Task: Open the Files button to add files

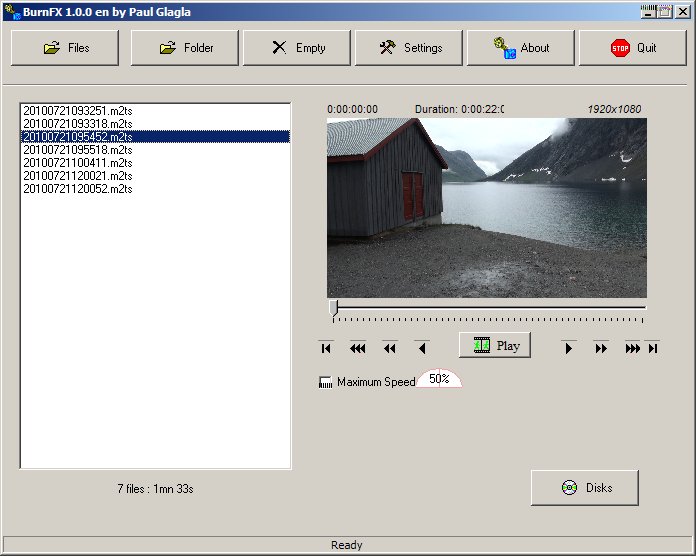Action: coord(65,48)
